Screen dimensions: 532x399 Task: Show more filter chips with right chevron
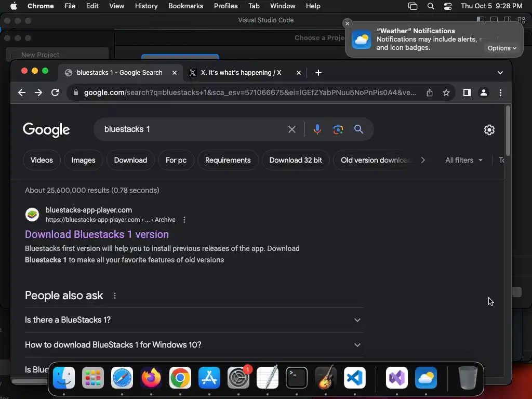pyautogui.click(x=423, y=160)
